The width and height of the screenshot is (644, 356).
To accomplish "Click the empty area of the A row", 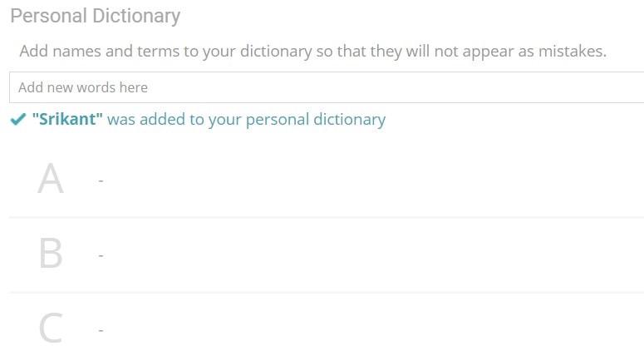I will click(374, 180).
